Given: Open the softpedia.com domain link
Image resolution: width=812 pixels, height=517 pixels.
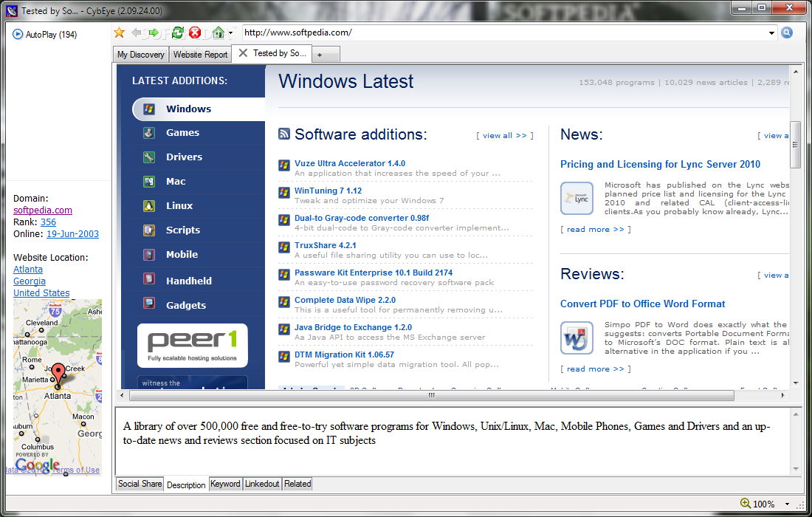Looking at the screenshot, I should 43,210.
